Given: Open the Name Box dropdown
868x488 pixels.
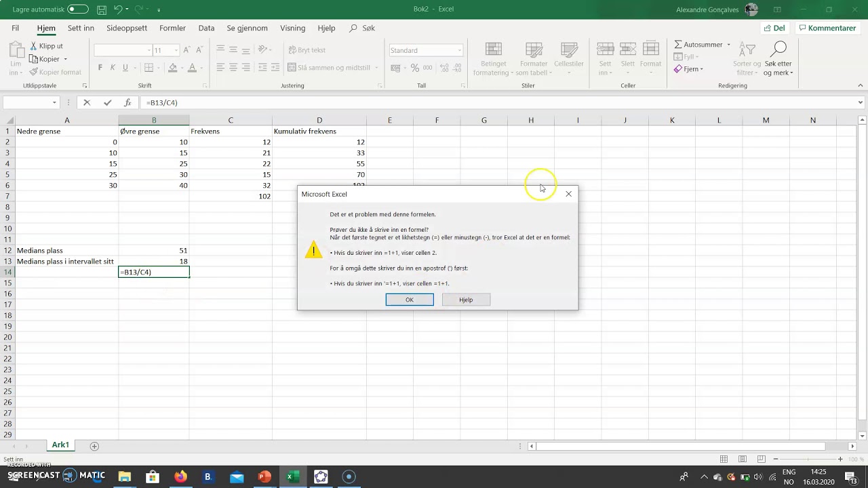Looking at the screenshot, I should pyautogui.click(x=55, y=103).
